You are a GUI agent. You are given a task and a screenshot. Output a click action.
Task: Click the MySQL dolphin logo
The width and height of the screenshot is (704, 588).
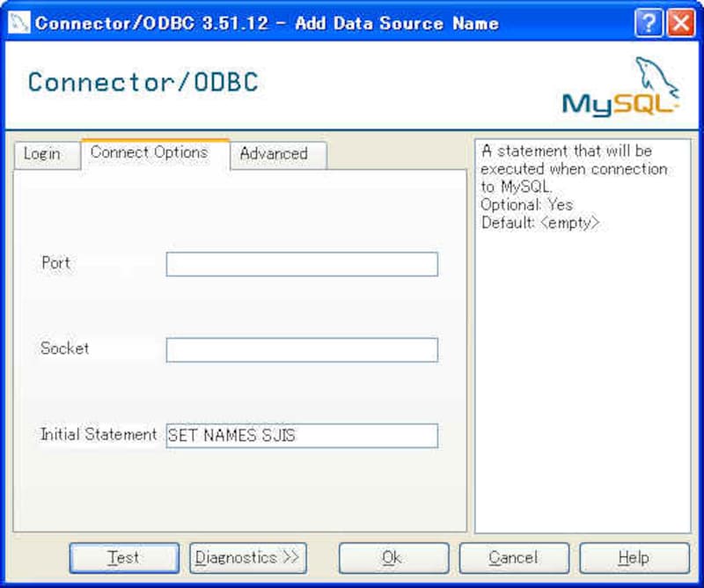click(620, 87)
